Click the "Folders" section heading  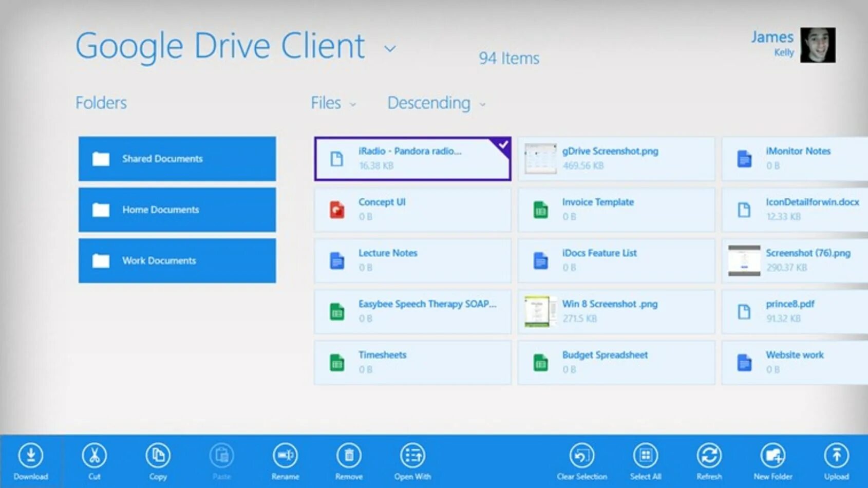tap(101, 103)
